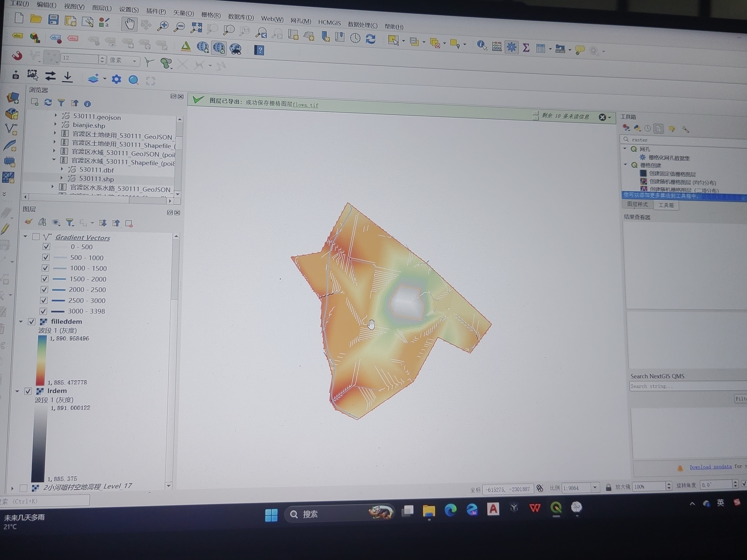This screenshot has height=560, width=747.
Task: Filter the Browser panel tree
Action: [61, 103]
